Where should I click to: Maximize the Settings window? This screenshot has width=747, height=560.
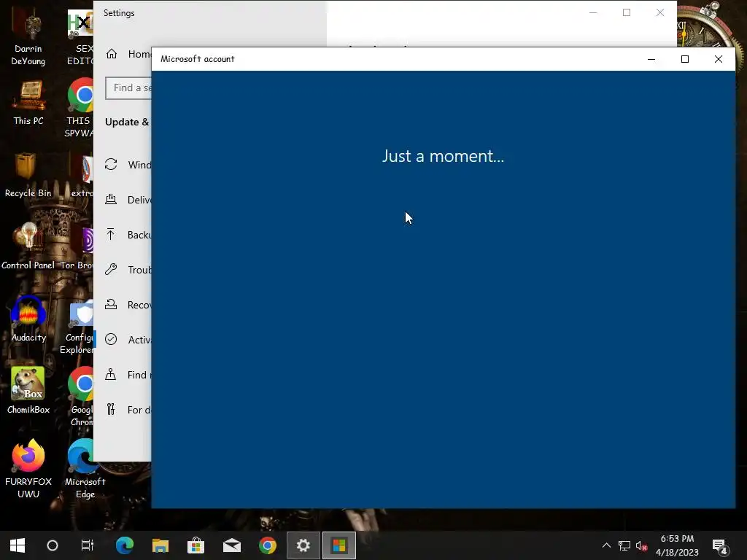(x=627, y=13)
